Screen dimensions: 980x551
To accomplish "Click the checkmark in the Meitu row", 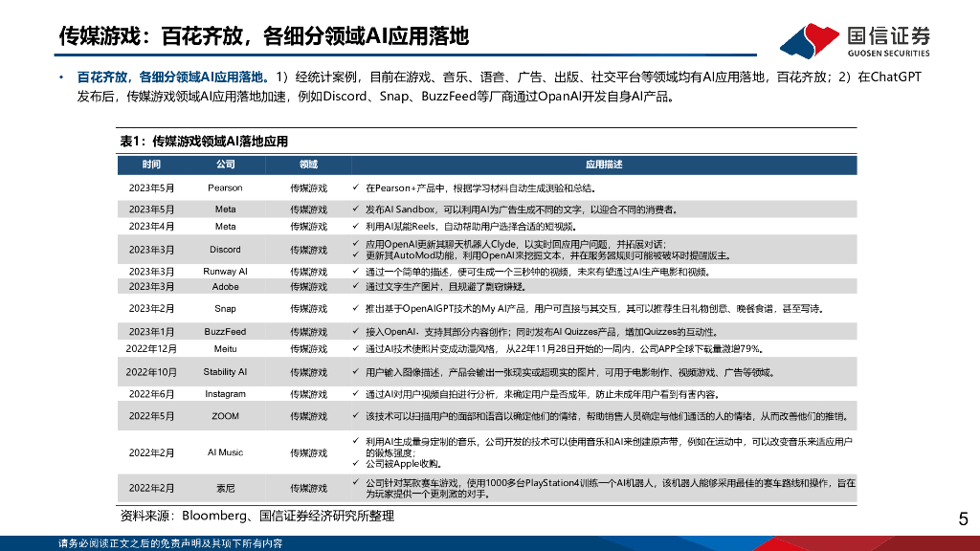I will 355,349.
